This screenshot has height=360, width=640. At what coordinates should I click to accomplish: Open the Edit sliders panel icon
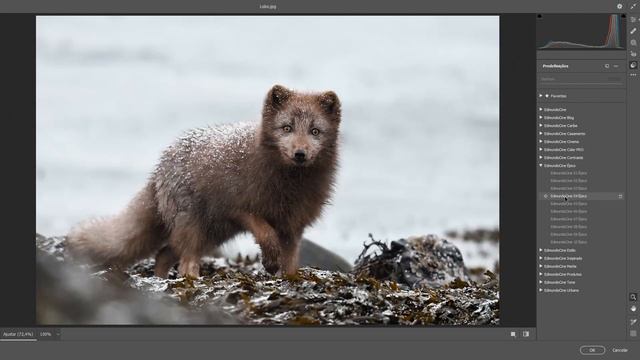tap(633, 19)
